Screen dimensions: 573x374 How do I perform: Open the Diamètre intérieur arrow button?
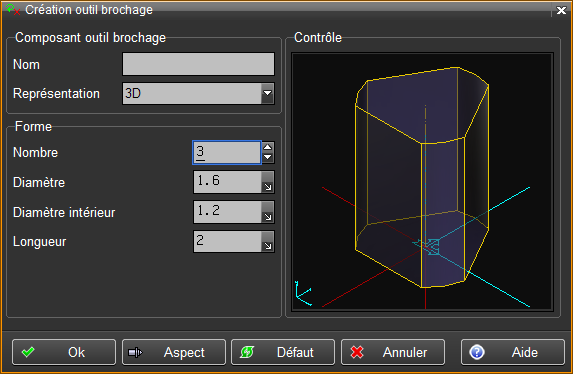(x=268, y=212)
